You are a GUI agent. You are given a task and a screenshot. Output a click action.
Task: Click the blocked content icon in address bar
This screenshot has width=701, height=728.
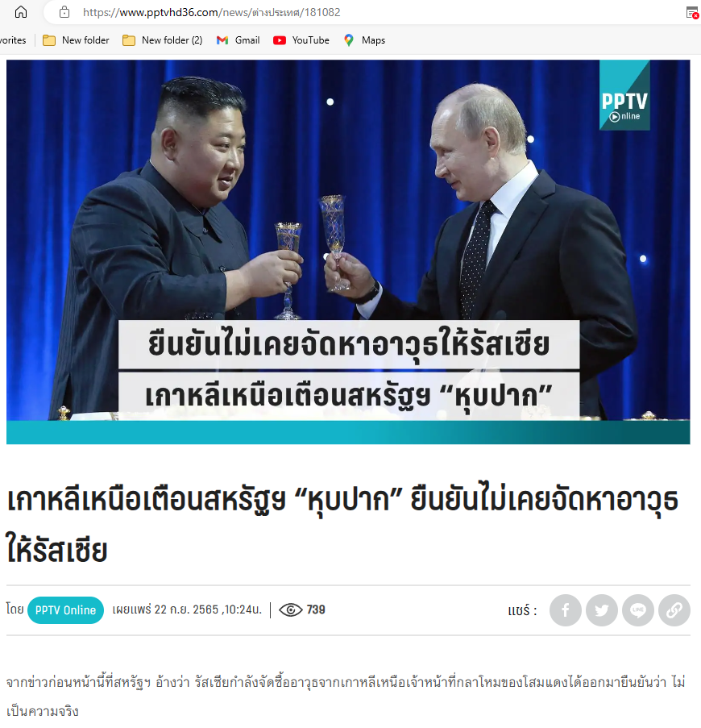pos(692,13)
